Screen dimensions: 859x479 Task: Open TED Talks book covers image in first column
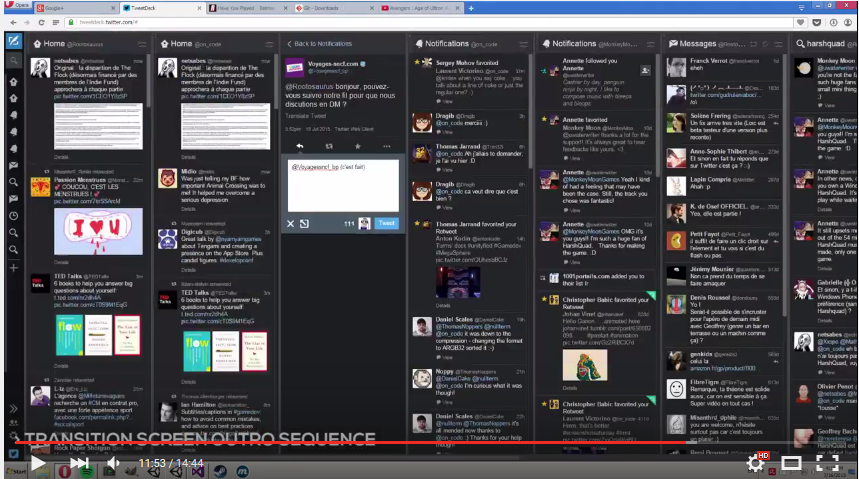pos(98,335)
